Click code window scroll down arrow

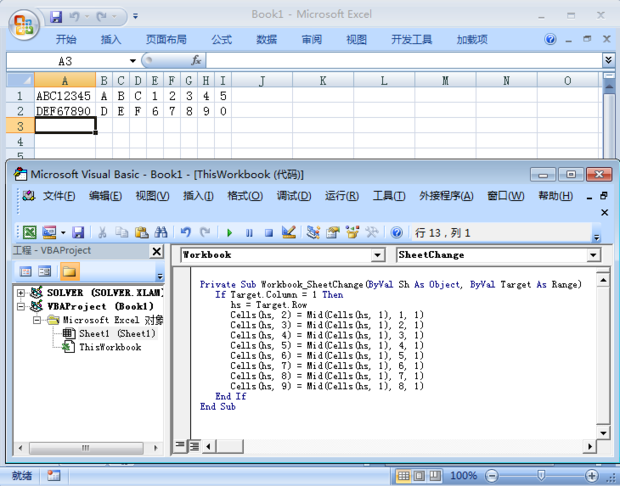click(x=603, y=433)
